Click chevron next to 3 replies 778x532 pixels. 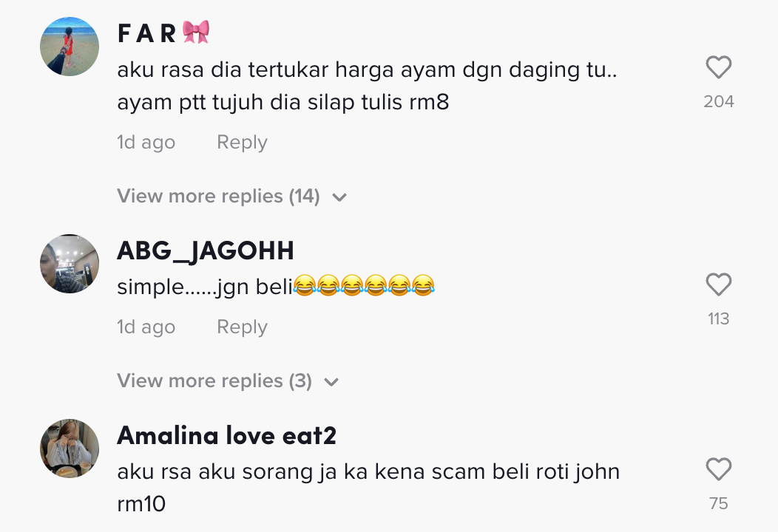click(x=331, y=382)
